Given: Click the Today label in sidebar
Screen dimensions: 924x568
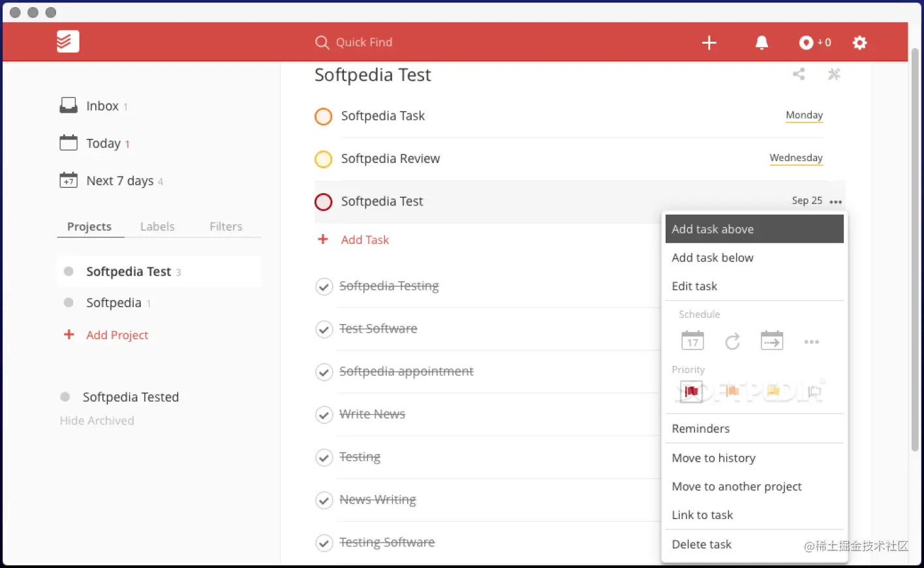Looking at the screenshot, I should [103, 143].
